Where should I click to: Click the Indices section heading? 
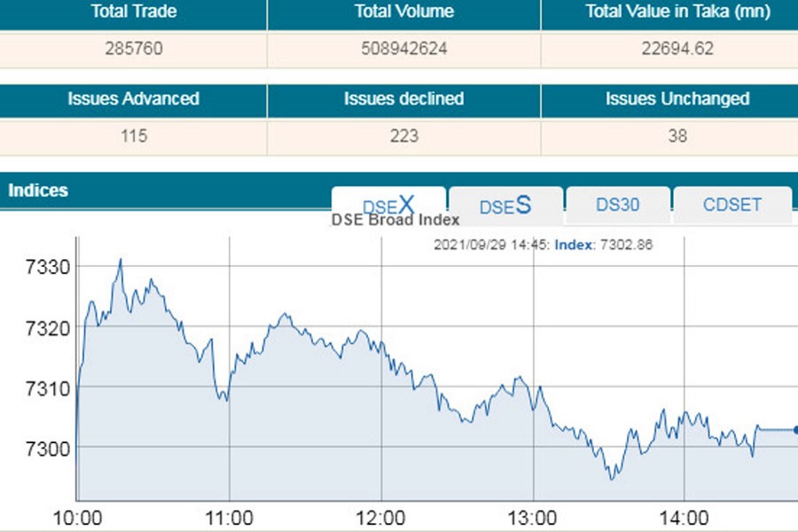38,190
